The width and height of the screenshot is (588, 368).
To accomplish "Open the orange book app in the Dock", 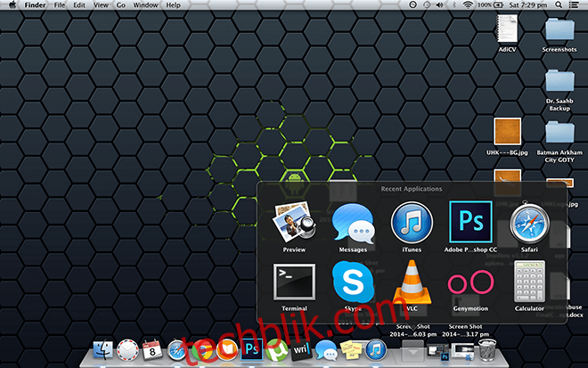I will [x=226, y=350].
